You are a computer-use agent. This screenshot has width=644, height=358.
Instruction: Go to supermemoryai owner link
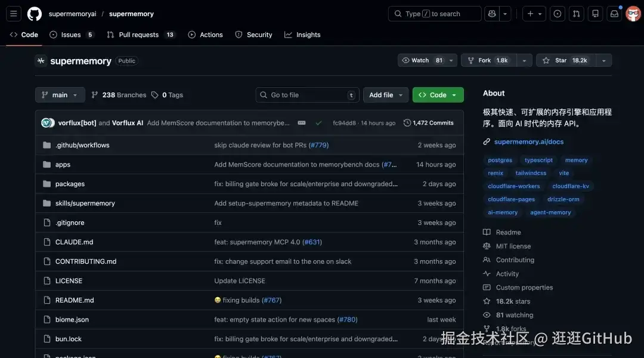[x=72, y=14]
